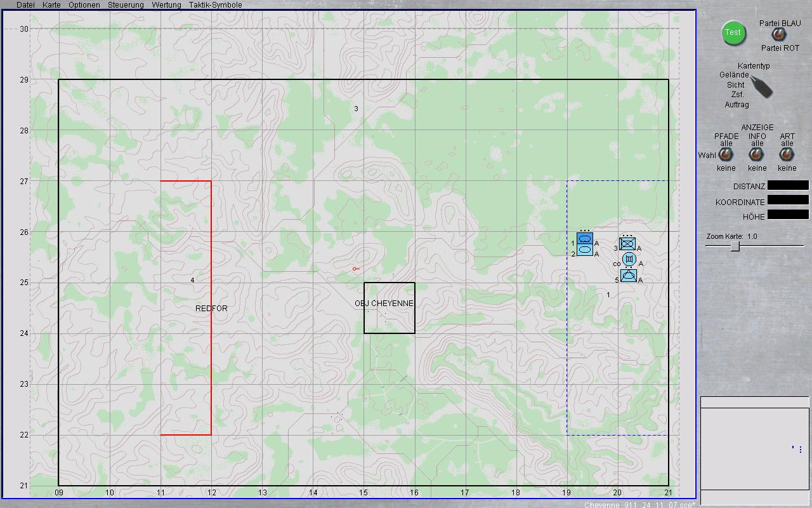Expand the Steuerung menu
The width and height of the screenshot is (812, 508).
(126, 5)
